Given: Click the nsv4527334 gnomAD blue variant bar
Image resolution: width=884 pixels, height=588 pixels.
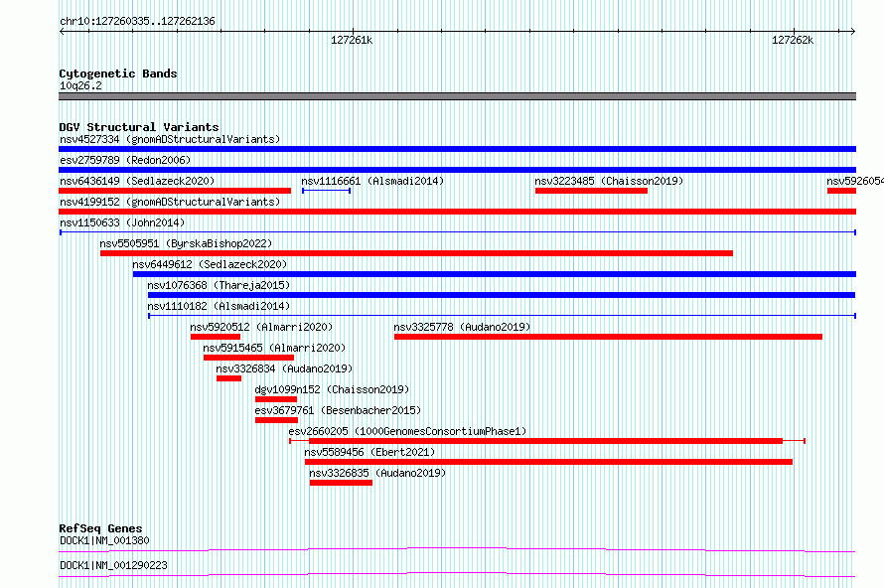Looking at the screenshot, I should pyautogui.click(x=457, y=149).
